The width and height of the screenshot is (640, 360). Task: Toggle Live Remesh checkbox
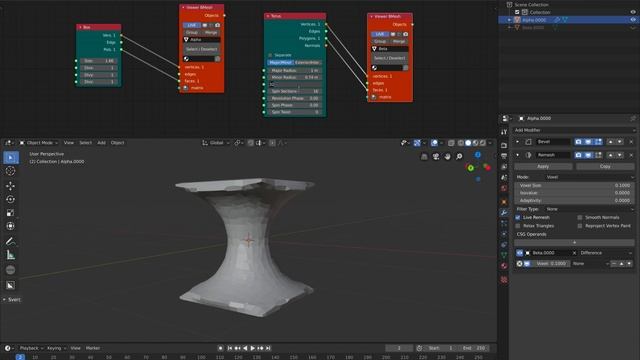point(518,218)
